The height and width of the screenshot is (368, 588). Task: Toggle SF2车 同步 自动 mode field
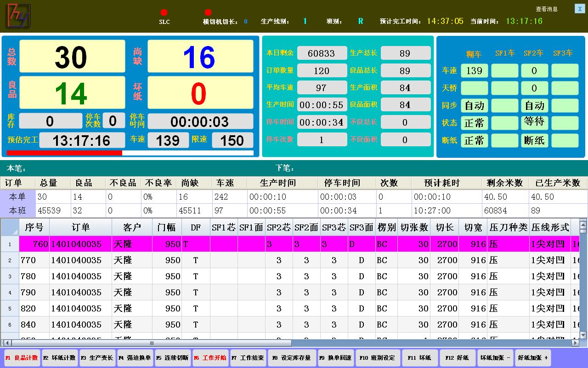(534, 105)
